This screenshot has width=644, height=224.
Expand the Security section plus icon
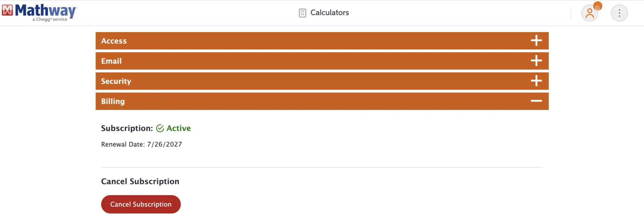click(x=536, y=81)
